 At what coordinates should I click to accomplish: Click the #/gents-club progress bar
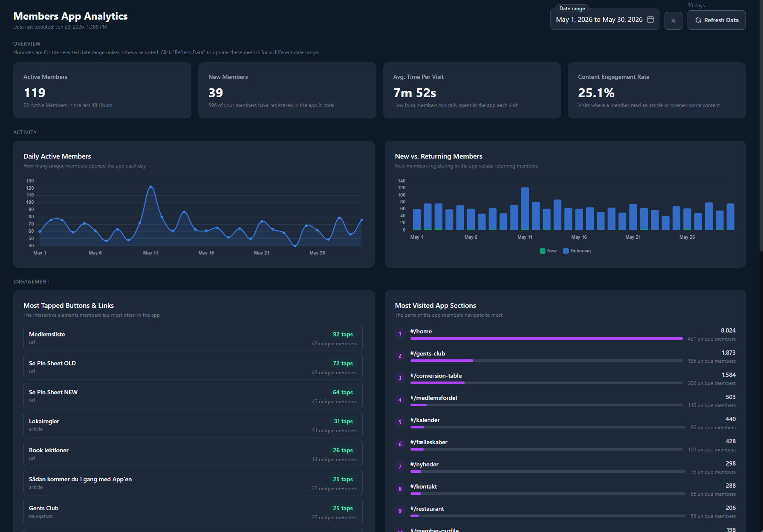(x=546, y=361)
